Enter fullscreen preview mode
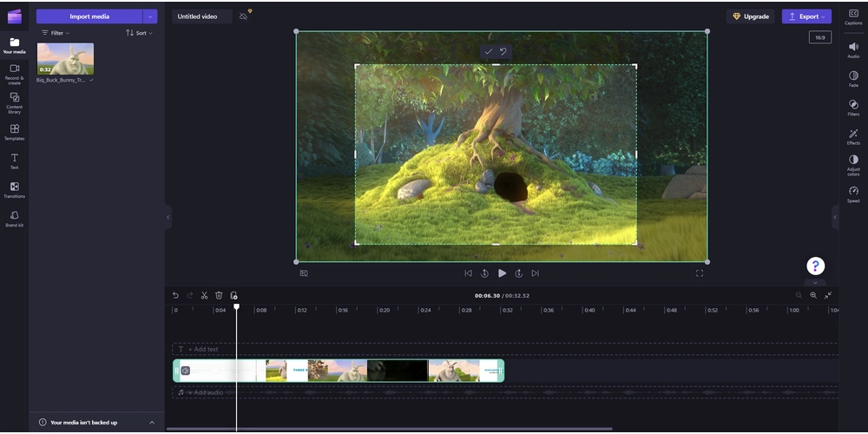Screen dimensions: 868x434 coord(700,273)
